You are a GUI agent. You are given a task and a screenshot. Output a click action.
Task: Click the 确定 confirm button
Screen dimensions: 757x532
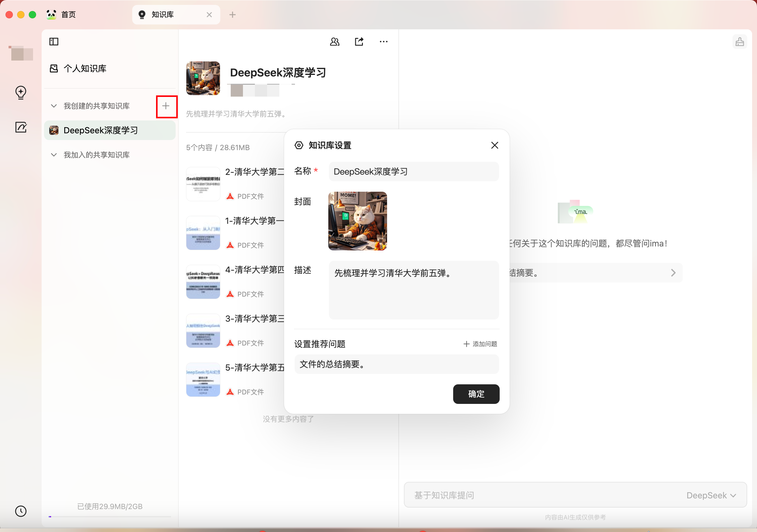(476, 393)
